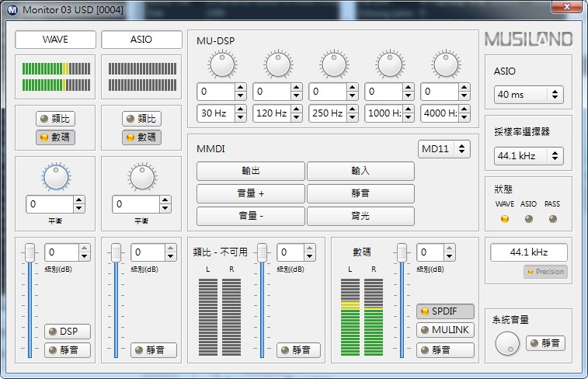Viewport: 588px width, 379px height.
Task: Select MULINK as digital source
Action: [x=445, y=330]
